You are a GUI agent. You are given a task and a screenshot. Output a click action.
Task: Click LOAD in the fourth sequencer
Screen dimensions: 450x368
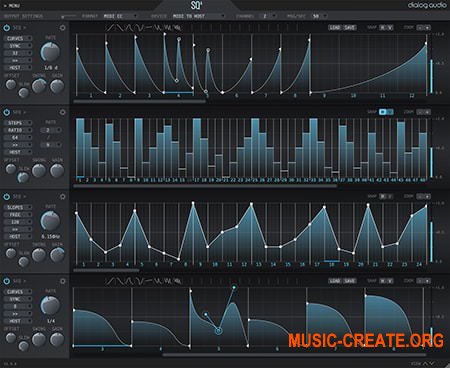(x=335, y=281)
